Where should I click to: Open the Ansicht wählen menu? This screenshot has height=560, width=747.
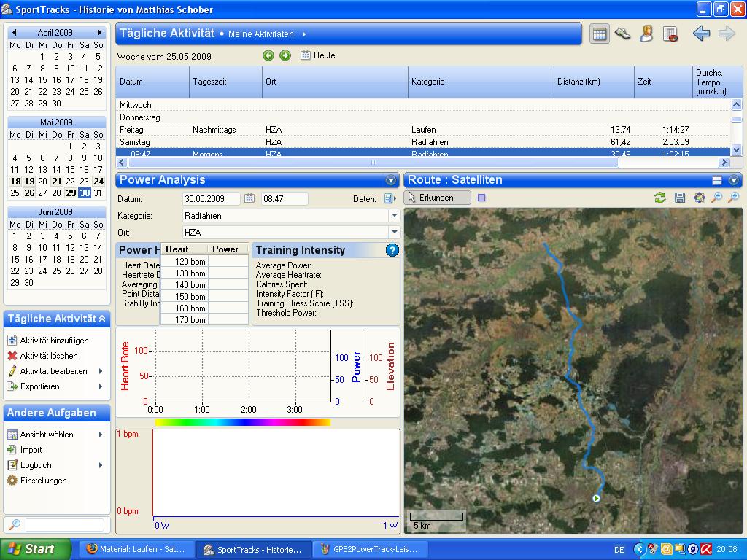[47, 435]
